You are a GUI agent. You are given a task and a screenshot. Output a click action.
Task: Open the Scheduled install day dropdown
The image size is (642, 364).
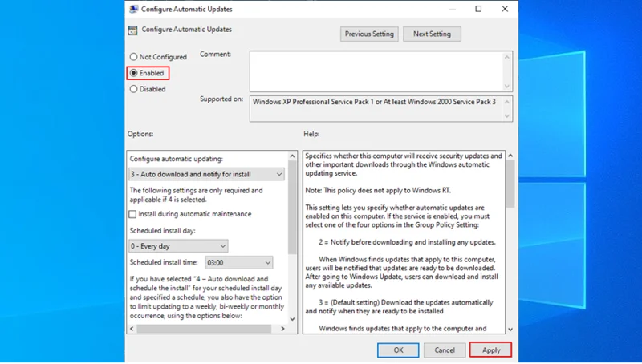178,246
